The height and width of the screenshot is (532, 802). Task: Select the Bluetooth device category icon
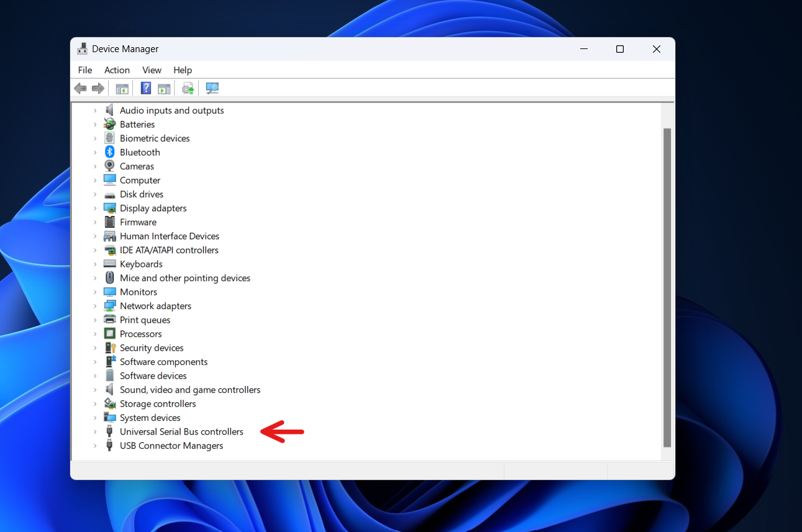[109, 152]
